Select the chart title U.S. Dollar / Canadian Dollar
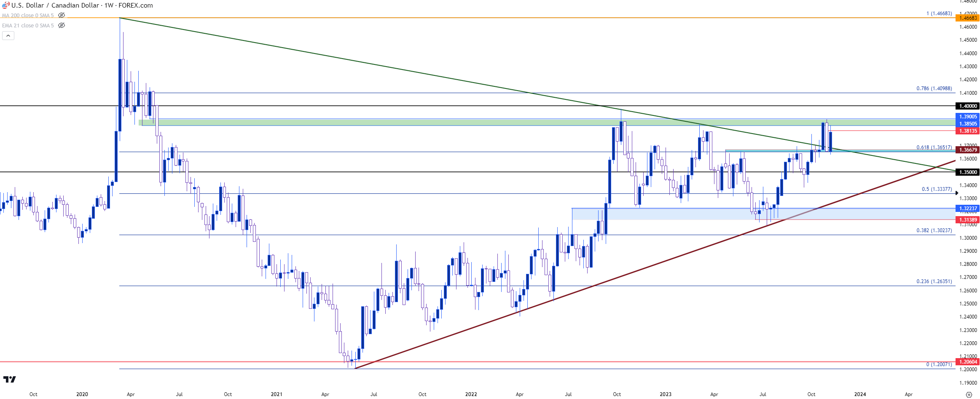Screen dimensions: 980x399 pyautogui.click(x=55, y=5)
